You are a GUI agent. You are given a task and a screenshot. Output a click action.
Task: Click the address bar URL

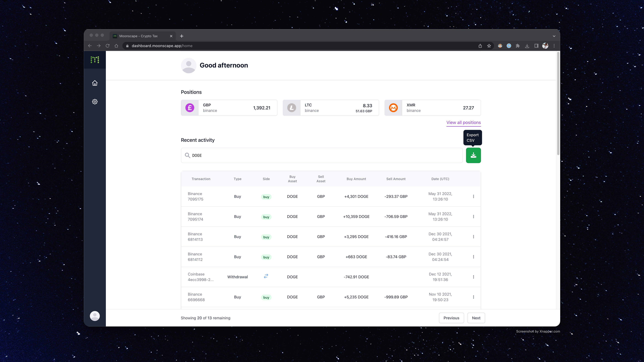coord(162,46)
